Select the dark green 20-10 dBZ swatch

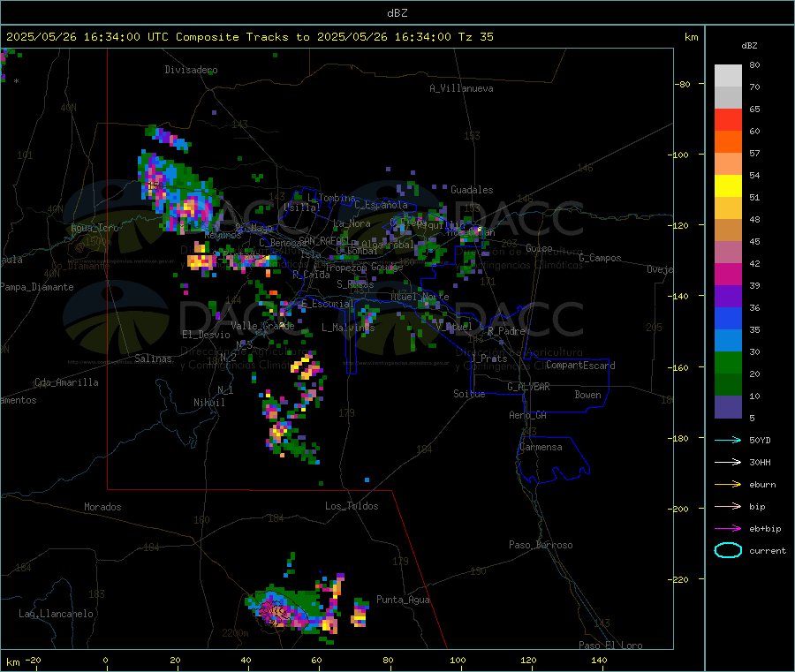(728, 385)
